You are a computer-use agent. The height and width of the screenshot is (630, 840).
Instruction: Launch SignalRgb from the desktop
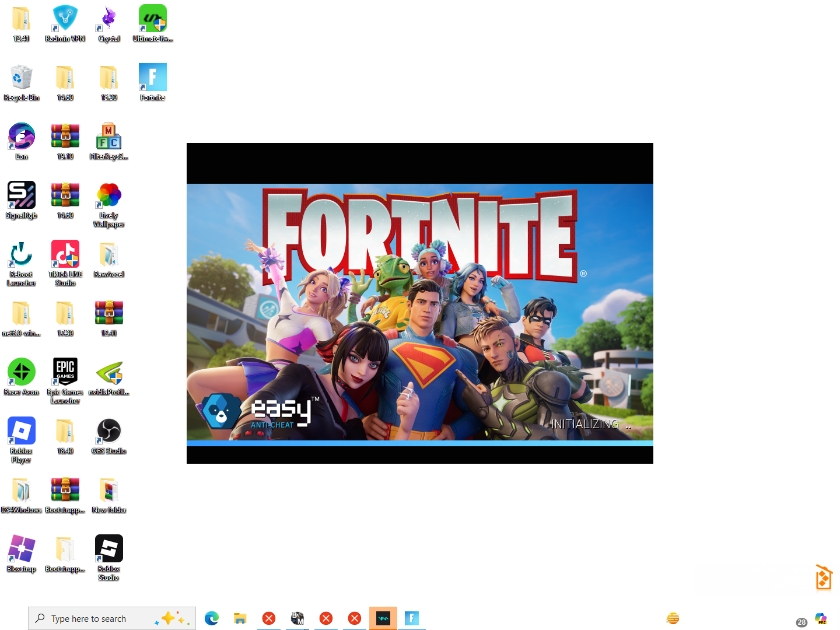point(22,200)
